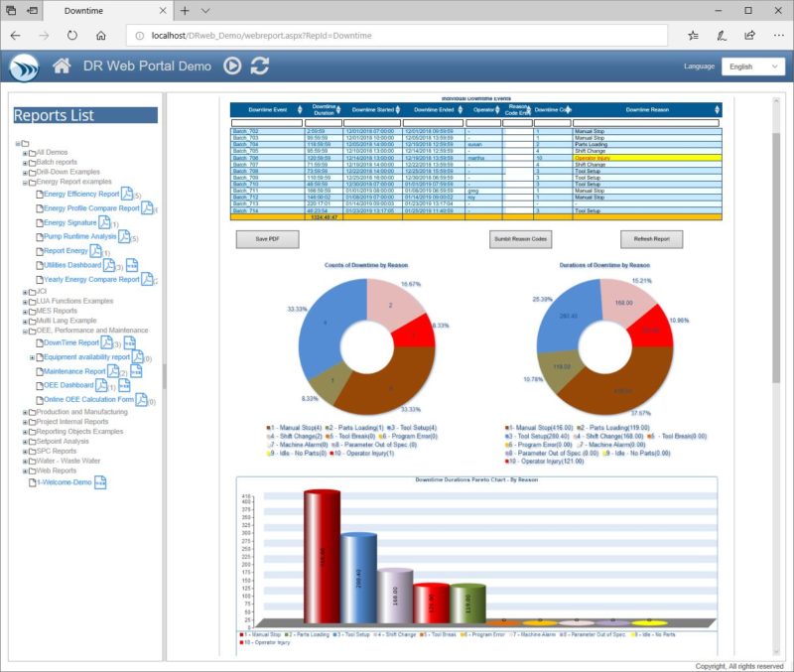The height and width of the screenshot is (672, 794).
Task: Toggle sort on the Downtime Reason column
Action: (716, 110)
